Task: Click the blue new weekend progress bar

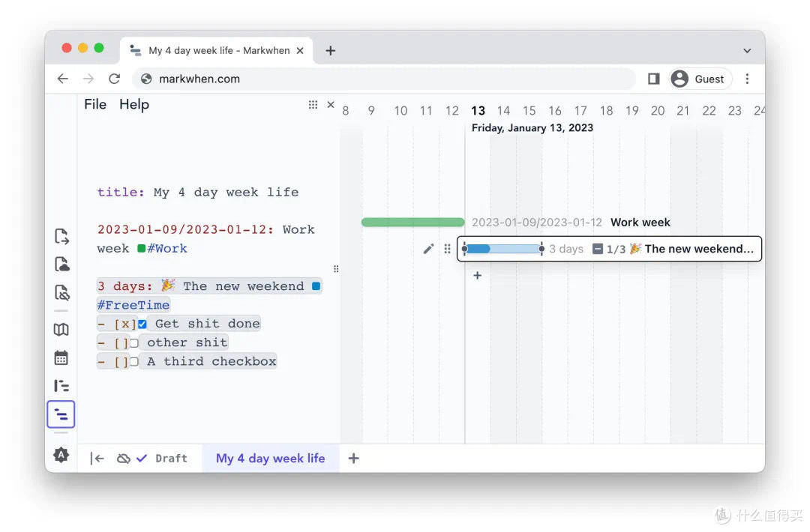Action: pyautogui.click(x=503, y=250)
